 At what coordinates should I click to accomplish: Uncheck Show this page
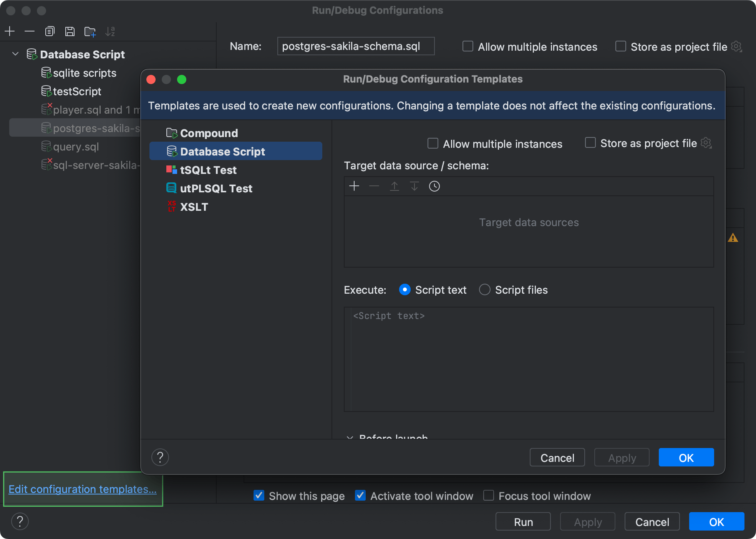[x=259, y=496]
